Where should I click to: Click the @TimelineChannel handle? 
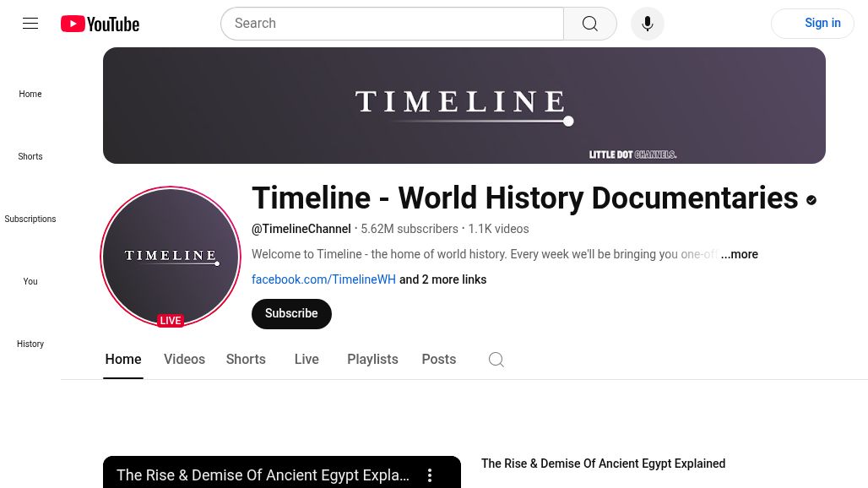tap(301, 229)
